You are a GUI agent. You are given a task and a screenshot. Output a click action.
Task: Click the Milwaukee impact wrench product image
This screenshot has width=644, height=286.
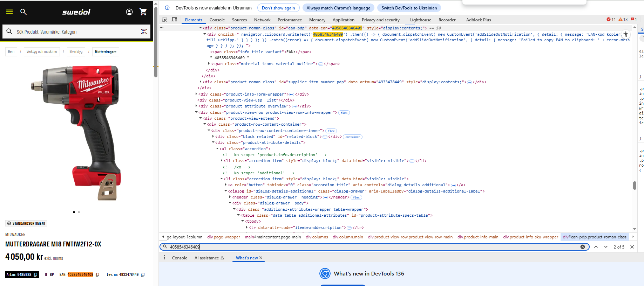(x=76, y=133)
